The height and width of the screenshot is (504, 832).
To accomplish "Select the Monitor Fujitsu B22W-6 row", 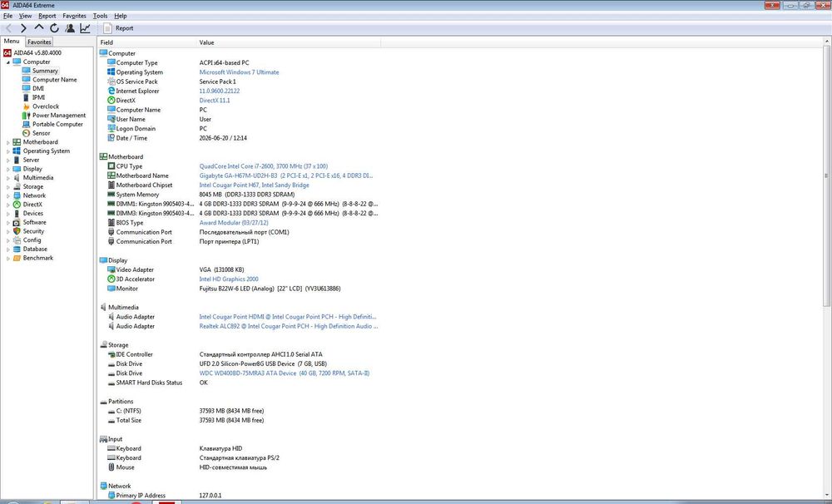I will 238,289.
